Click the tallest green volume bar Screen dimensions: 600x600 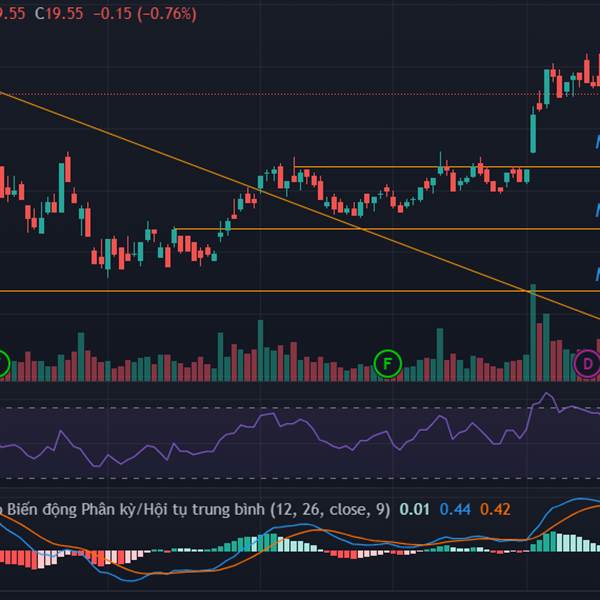pos(533,333)
